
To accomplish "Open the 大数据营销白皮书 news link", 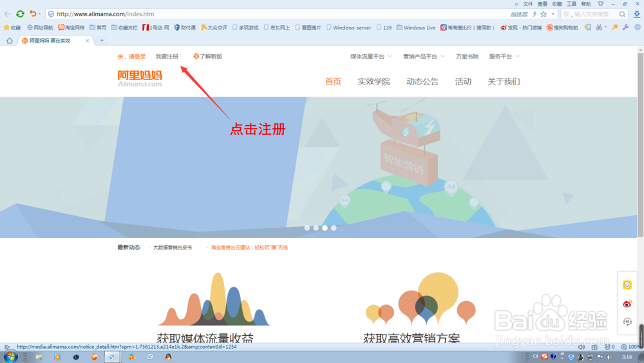I will pos(173,248).
